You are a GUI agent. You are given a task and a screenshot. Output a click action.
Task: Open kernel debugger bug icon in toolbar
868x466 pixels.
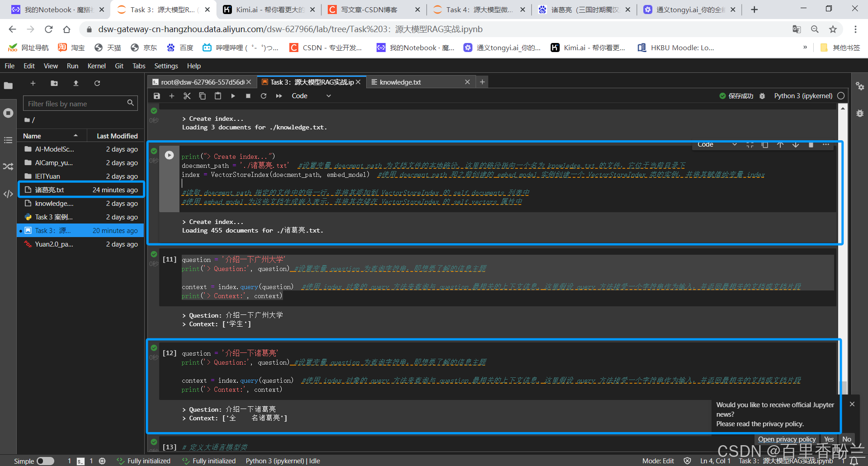coord(762,96)
